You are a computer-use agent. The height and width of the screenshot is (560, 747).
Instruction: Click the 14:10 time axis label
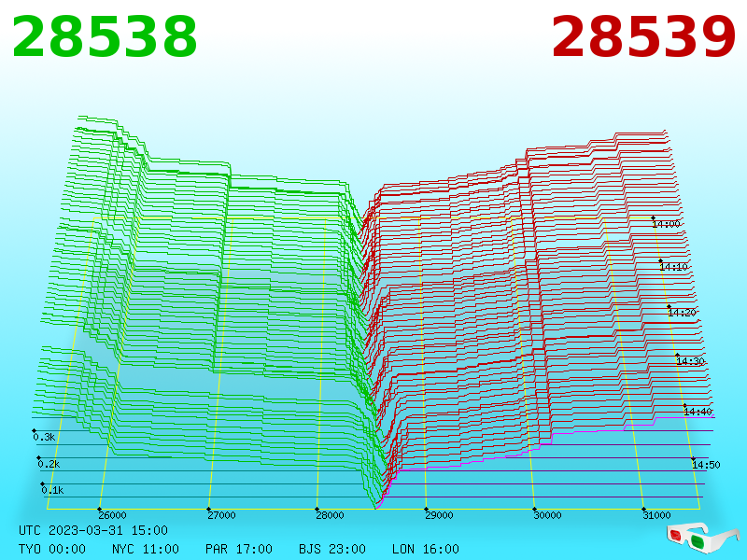[x=673, y=267]
